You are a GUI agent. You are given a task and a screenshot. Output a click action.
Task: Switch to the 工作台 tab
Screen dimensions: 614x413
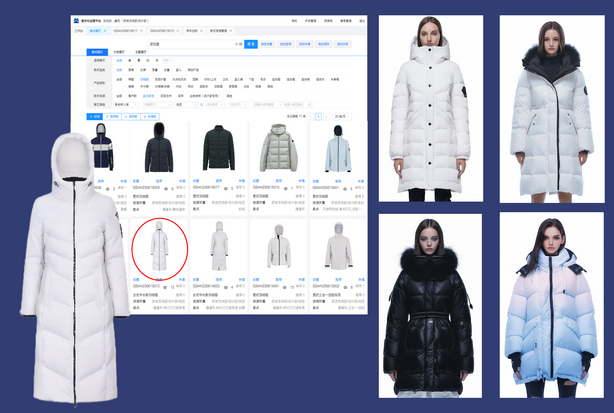(x=81, y=31)
